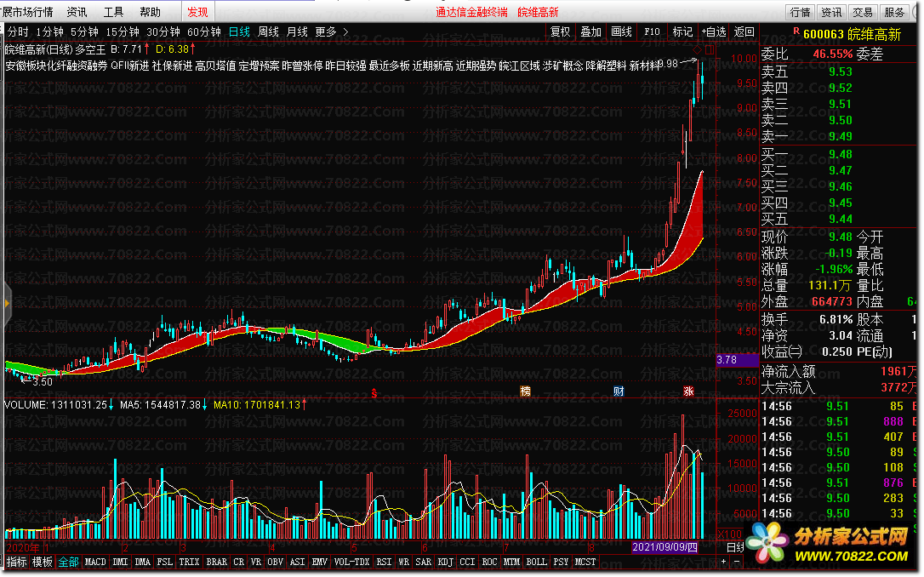The width and height of the screenshot is (924, 577).
Task: Switch to the 15分钟 chart
Action: 123,31
